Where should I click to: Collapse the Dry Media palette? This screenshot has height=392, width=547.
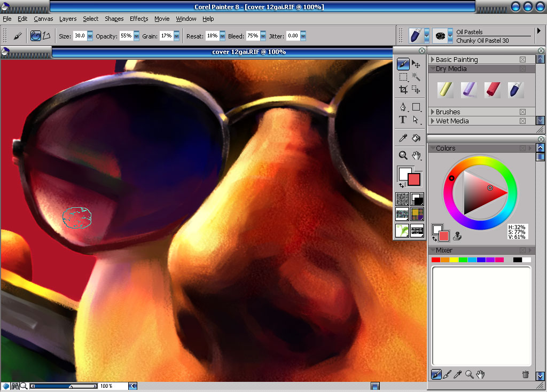point(433,68)
